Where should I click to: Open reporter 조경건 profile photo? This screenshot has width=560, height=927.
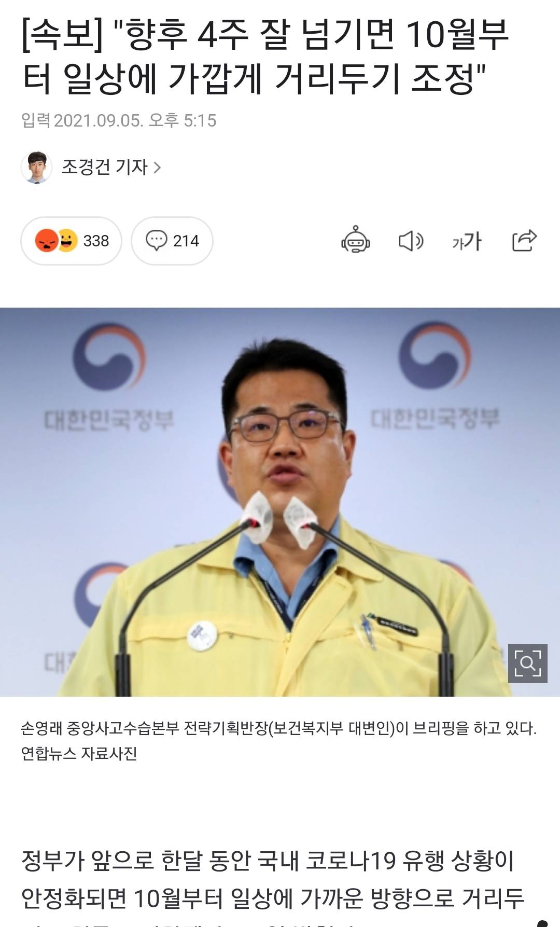pos(36,167)
